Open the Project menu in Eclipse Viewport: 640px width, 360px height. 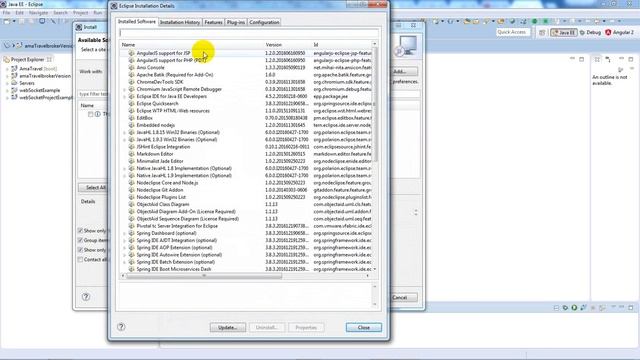[x=80, y=13]
